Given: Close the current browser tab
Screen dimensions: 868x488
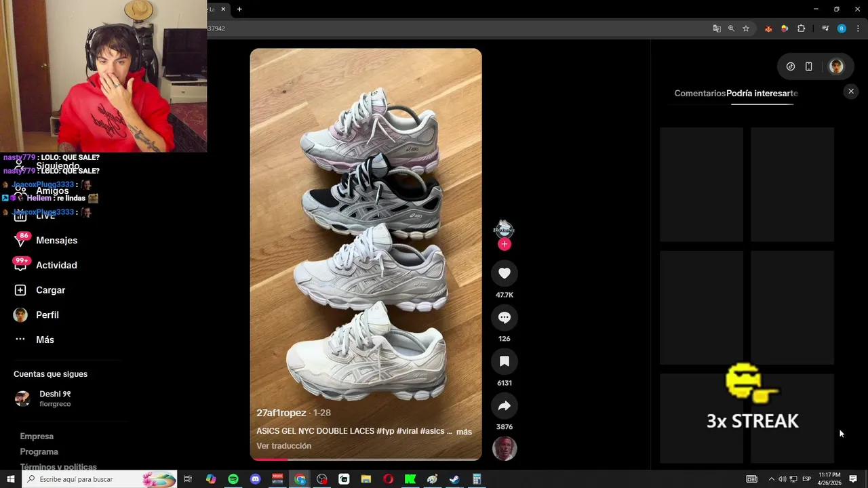Looking at the screenshot, I should click(x=223, y=9).
